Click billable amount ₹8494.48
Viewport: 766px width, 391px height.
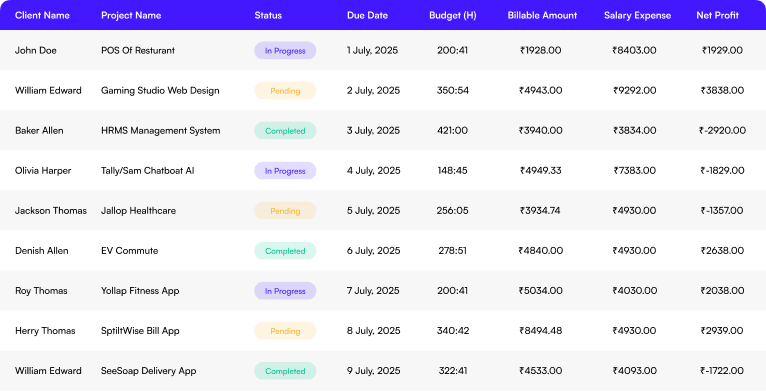pos(541,331)
